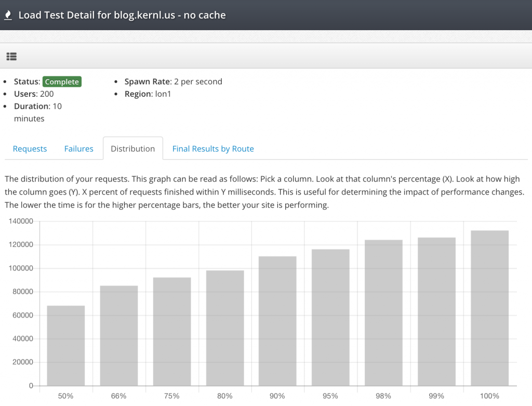
Task: Click the 20000 y-axis label
Action: [23, 362]
